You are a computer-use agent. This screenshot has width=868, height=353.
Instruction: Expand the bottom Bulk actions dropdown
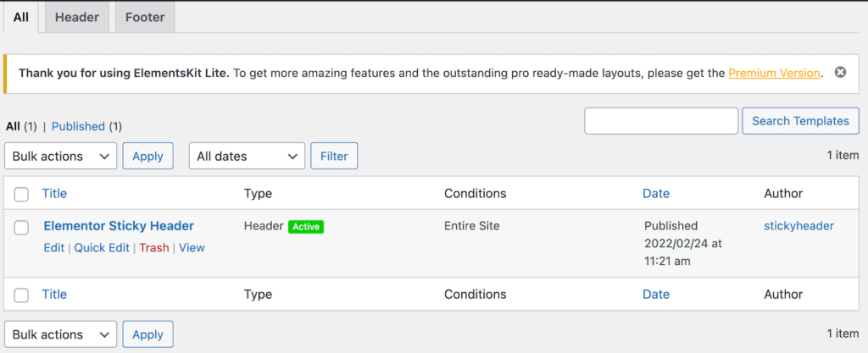[x=61, y=334]
